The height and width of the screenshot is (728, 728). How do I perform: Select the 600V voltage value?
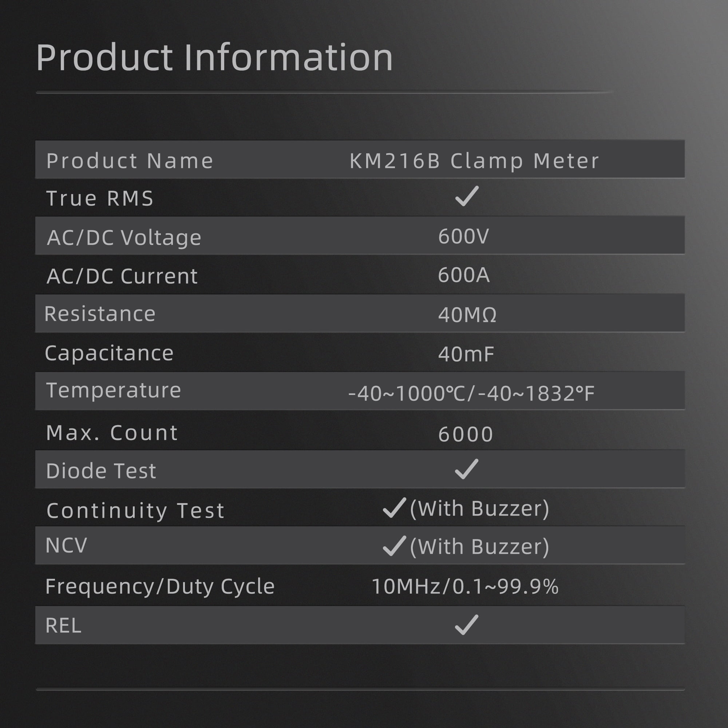click(463, 236)
